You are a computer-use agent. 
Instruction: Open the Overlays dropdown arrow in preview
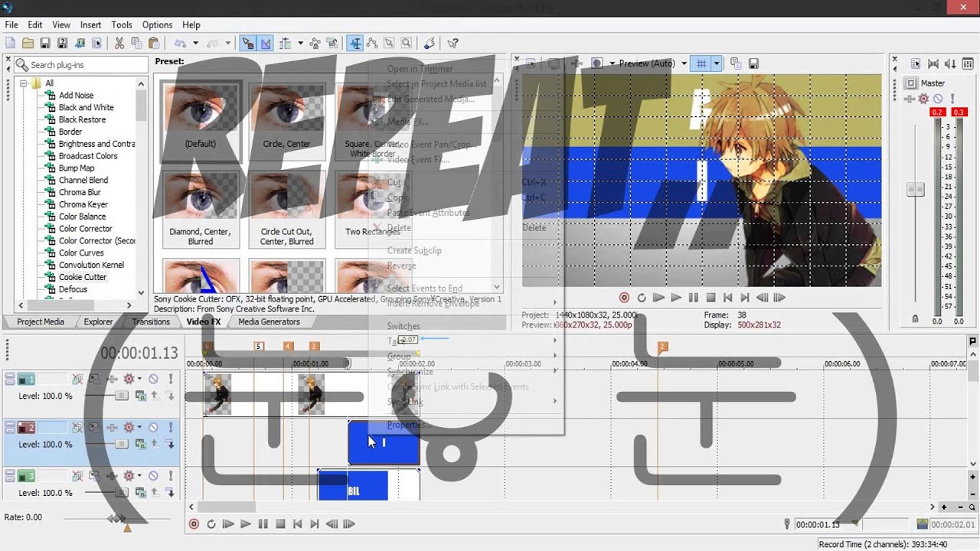pyautogui.click(x=717, y=64)
